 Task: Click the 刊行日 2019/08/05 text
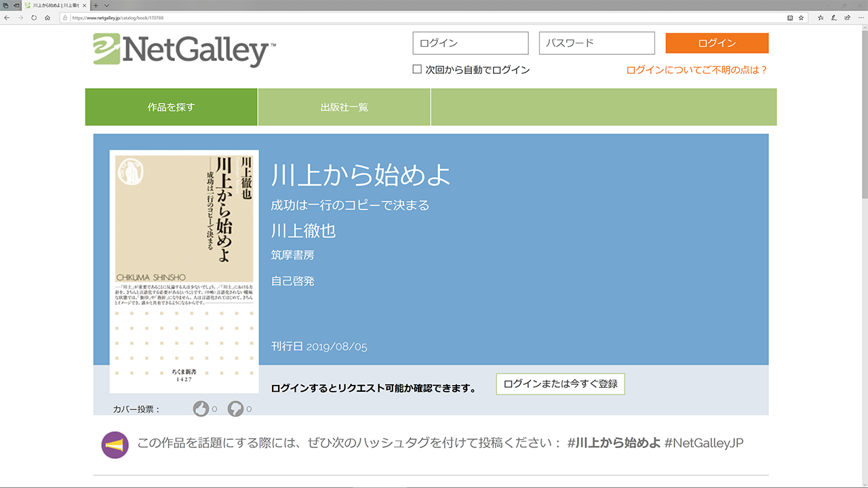click(319, 346)
